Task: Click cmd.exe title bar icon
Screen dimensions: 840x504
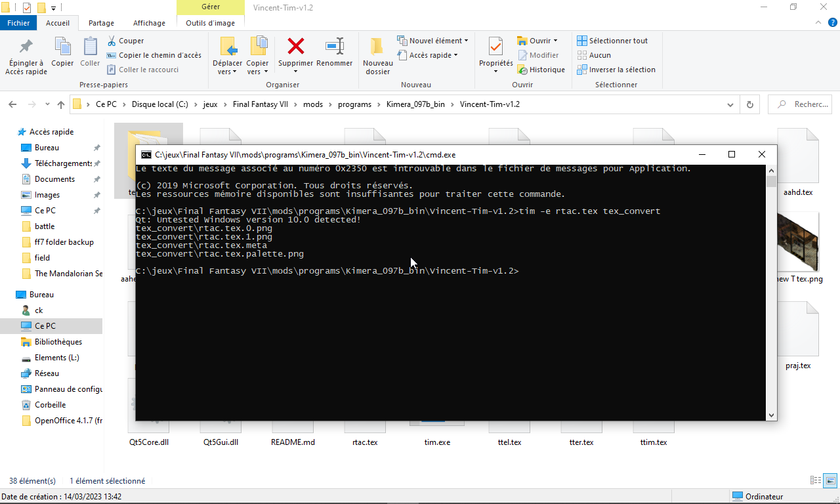Action: point(146,155)
